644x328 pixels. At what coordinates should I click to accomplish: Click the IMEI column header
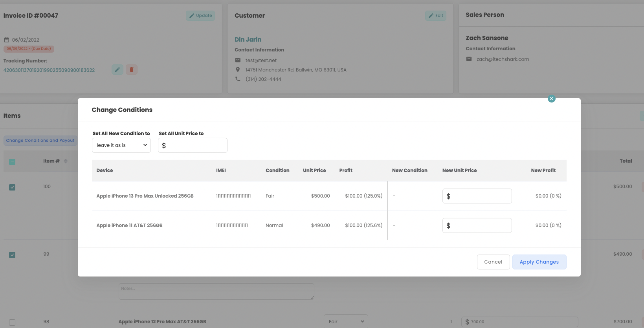click(x=221, y=170)
